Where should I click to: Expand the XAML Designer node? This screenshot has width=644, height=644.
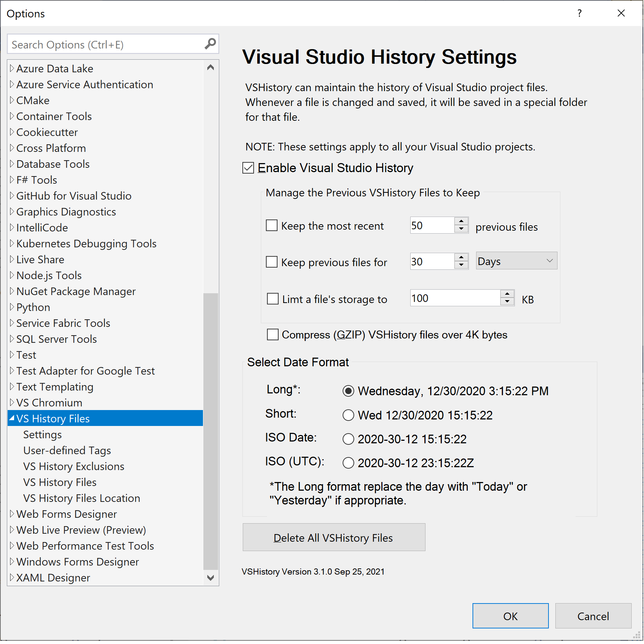point(12,577)
